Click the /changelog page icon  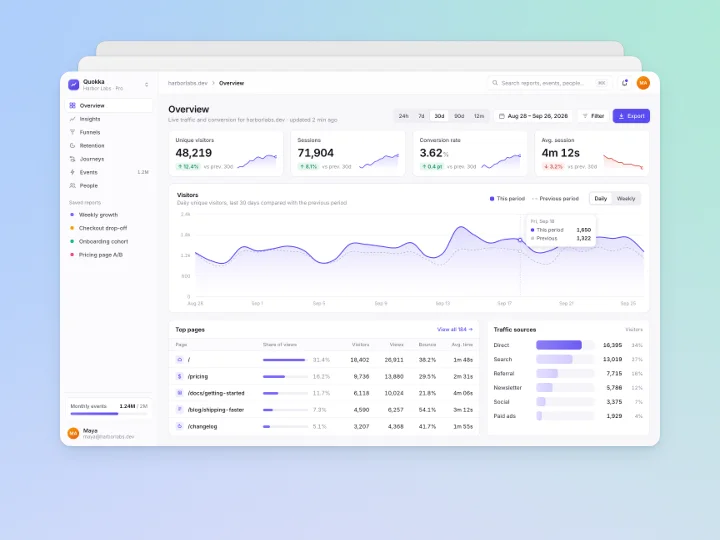(x=180, y=426)
